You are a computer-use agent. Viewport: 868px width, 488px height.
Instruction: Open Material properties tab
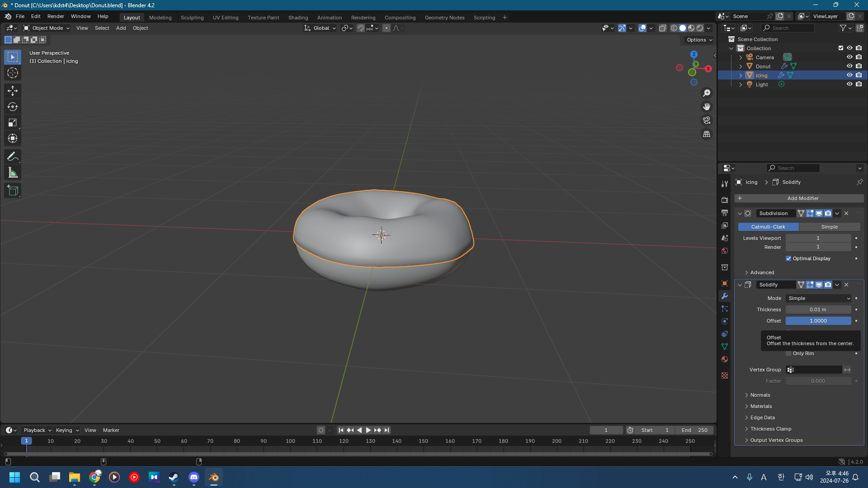pyautogui.click(x=725, y=359)
